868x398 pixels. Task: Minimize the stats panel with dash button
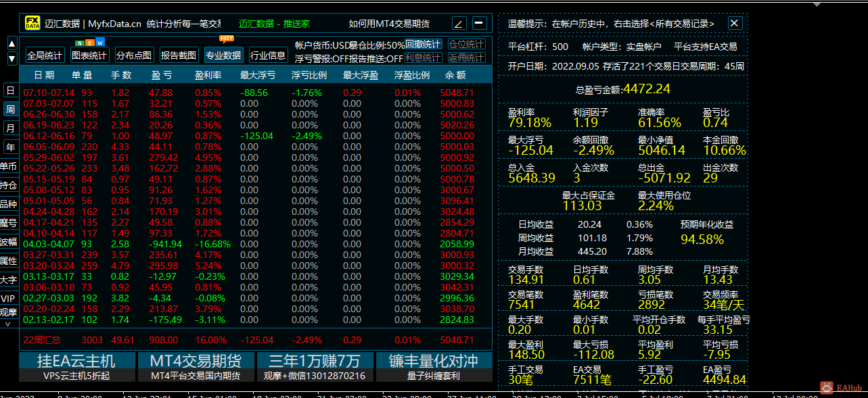tap(480, 24)
